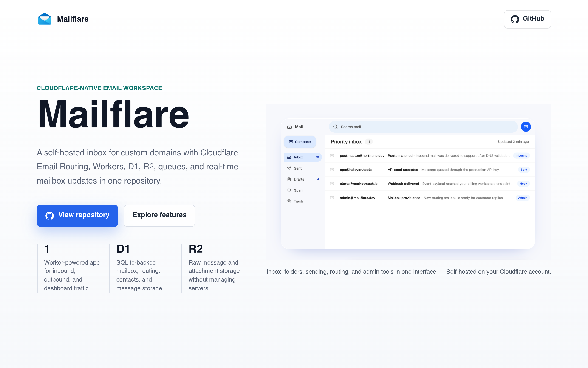Open the GitHub button in header
Image resolution: width=588 pixels, height=368 pixels.
(527, 19)
